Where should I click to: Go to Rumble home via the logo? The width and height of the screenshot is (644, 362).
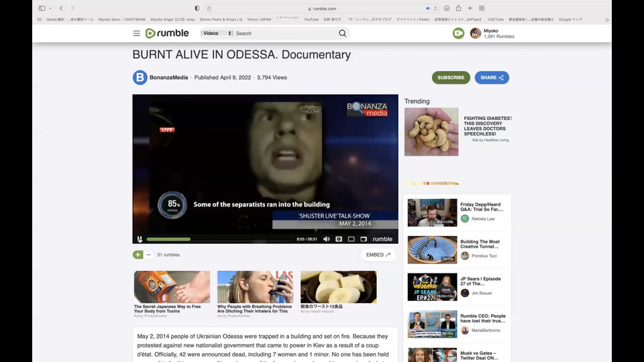167,34
